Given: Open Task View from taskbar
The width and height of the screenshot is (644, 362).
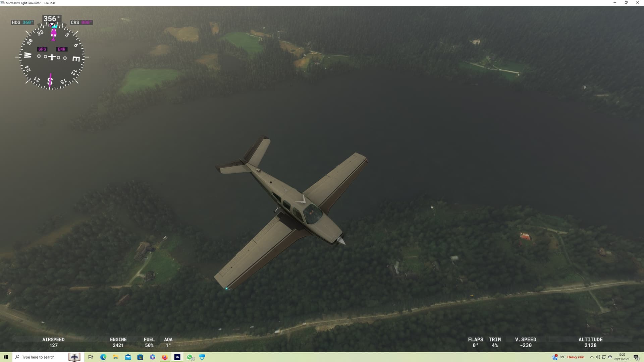Looking at the screenshot, I should pos(90,357).
